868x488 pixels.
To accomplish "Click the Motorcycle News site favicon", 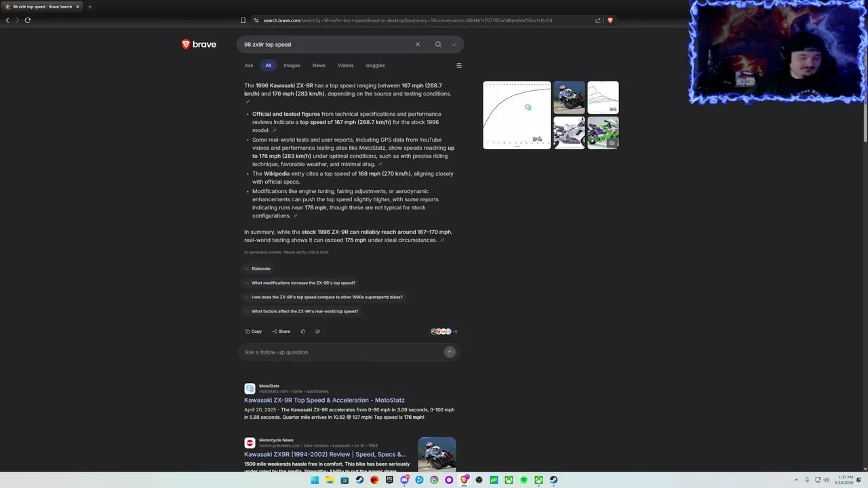I will click(x=250, y=443).
